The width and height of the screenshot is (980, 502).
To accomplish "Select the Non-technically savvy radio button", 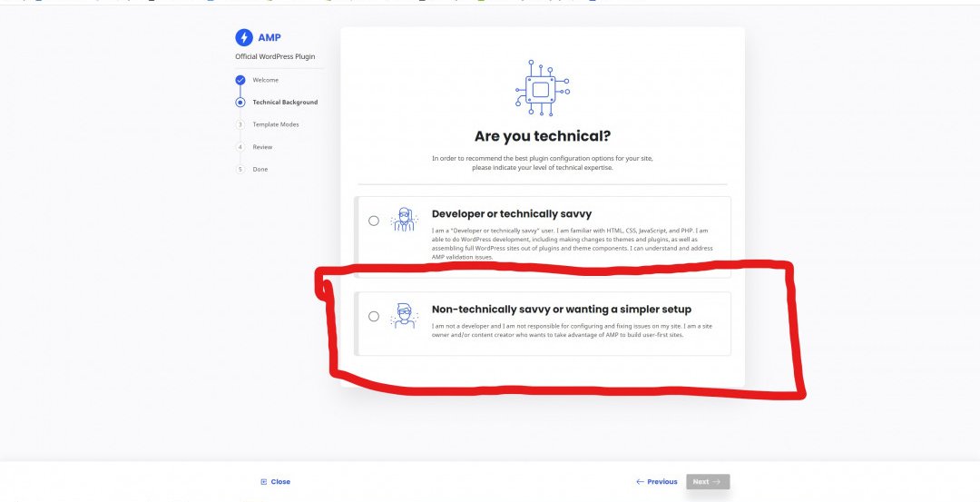I will (x=374, y=316).
